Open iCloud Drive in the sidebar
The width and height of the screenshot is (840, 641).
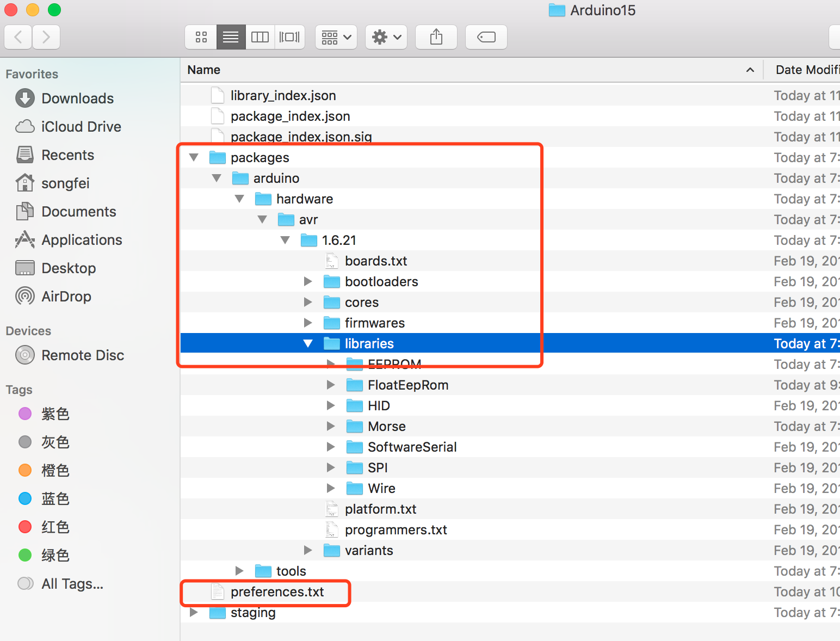point(81,127)
